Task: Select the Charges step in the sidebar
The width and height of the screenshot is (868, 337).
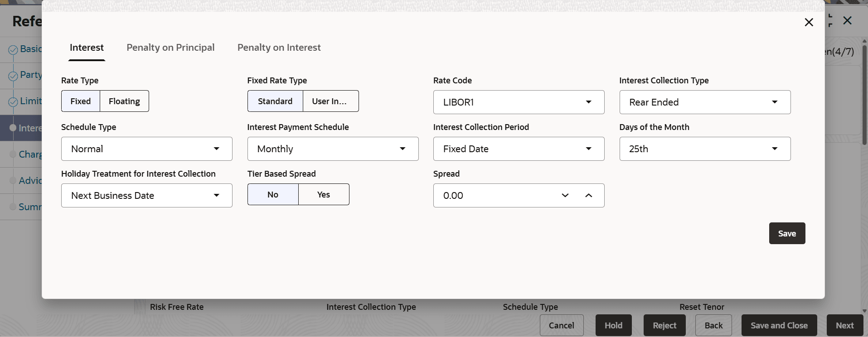Action: pos(21,154)
